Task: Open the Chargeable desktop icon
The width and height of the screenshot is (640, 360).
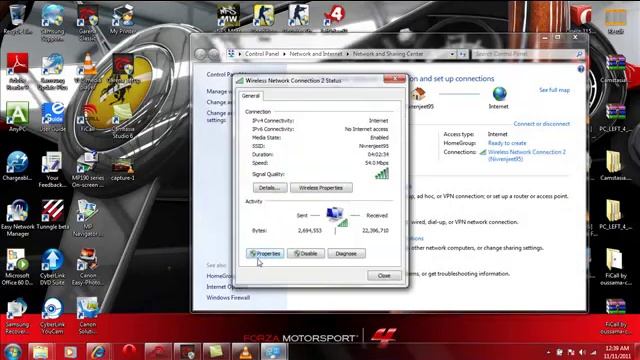Action: 17,166
